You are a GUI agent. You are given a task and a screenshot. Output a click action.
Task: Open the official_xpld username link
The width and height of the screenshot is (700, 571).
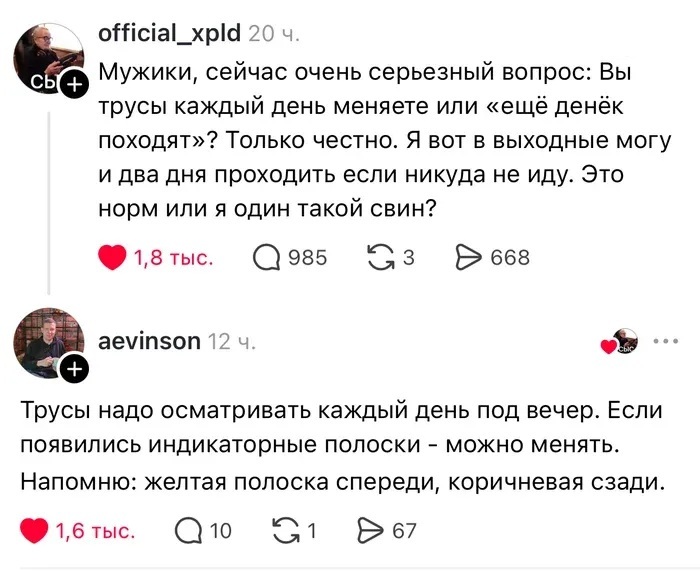pyautogui.click(x=169, y=33)
